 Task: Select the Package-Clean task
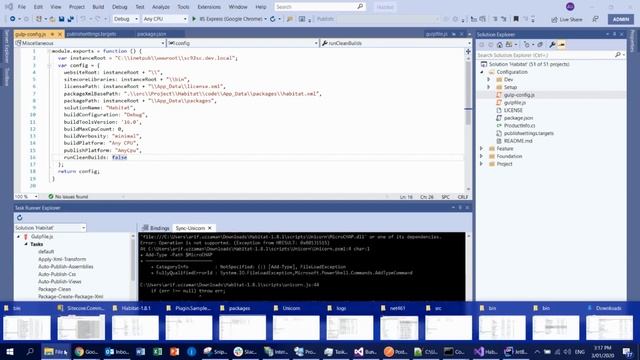point(55,289)
